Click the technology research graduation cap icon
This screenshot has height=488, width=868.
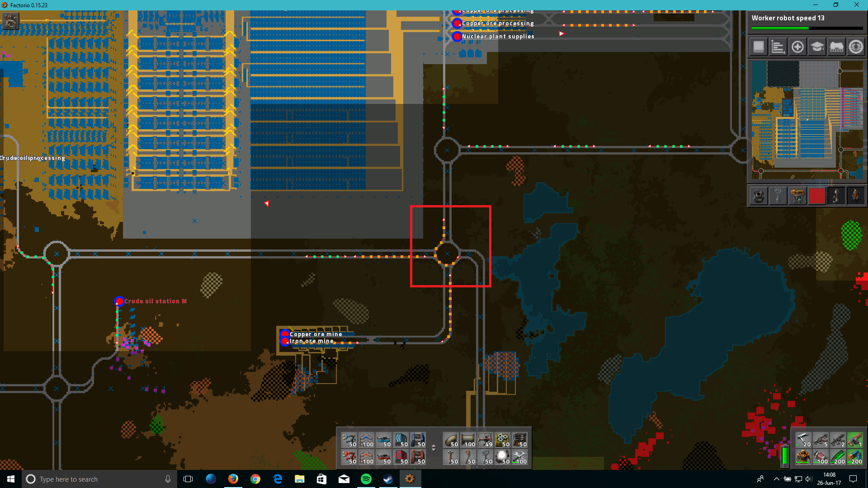pos(817,47)
